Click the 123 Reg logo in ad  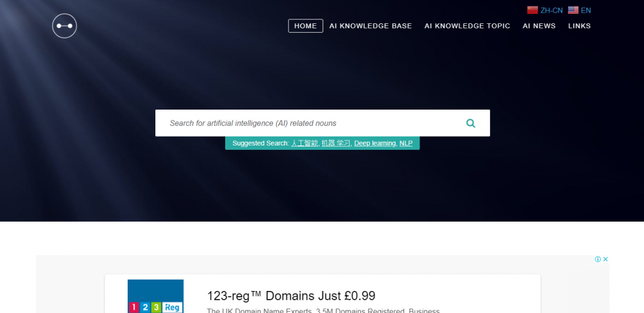pyautogui.click(x=155, y=297)
